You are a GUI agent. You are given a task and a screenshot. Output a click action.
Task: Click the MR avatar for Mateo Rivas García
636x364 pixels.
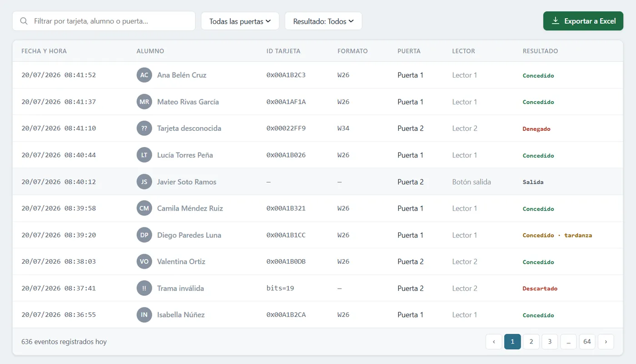[144, 102]
